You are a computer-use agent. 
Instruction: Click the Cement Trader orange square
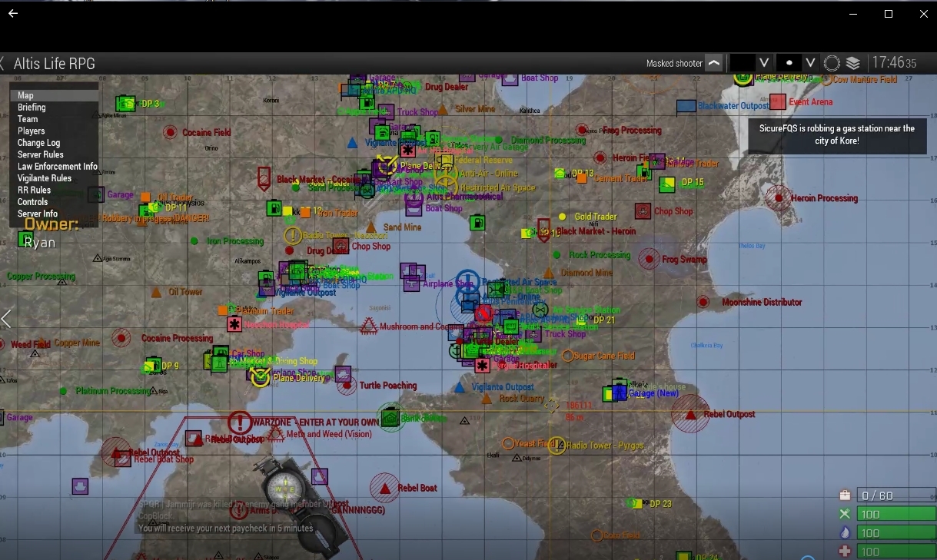[x=582, y=178]
